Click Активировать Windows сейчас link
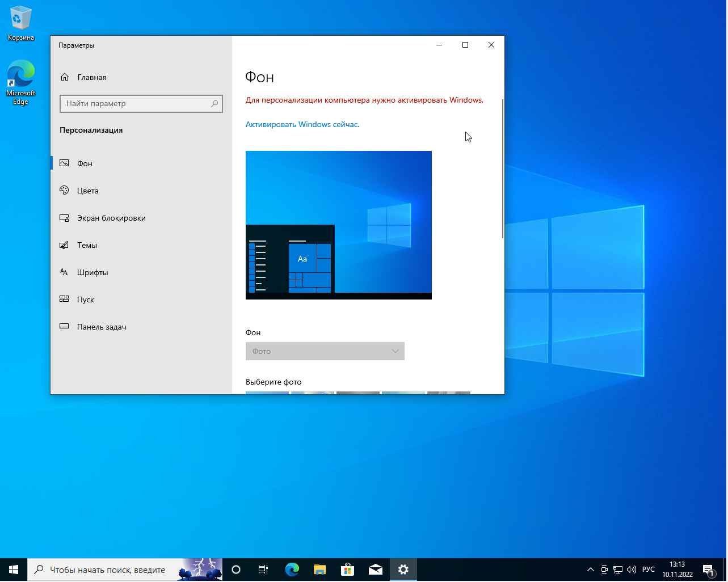This screenshot has width=728, height=582. pyautogui.click(x=302, y=124)
